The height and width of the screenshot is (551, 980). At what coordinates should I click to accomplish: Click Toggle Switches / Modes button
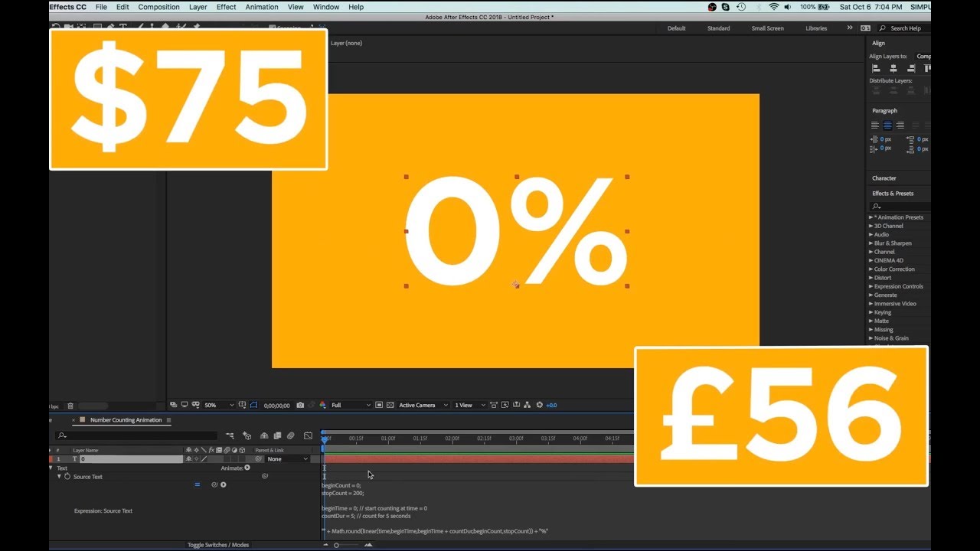[218, 545]
